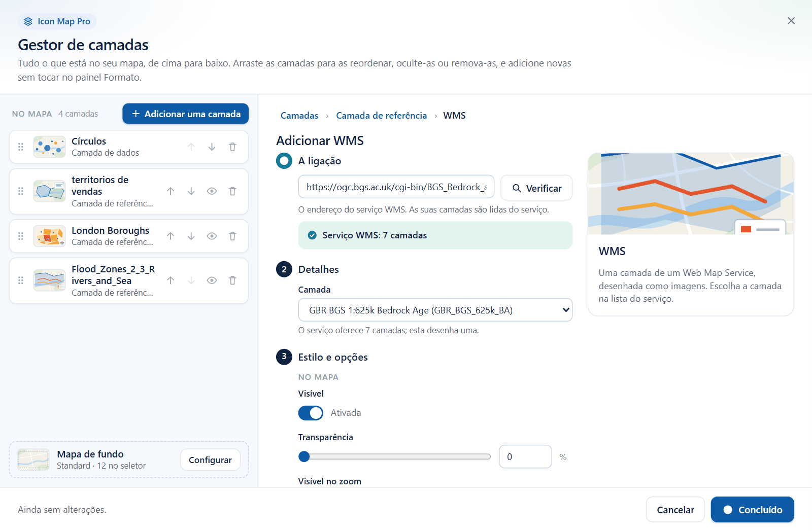Click Adicionar uma camada button
Viewport: 812px width, 531px height.
tap(186, 114)
